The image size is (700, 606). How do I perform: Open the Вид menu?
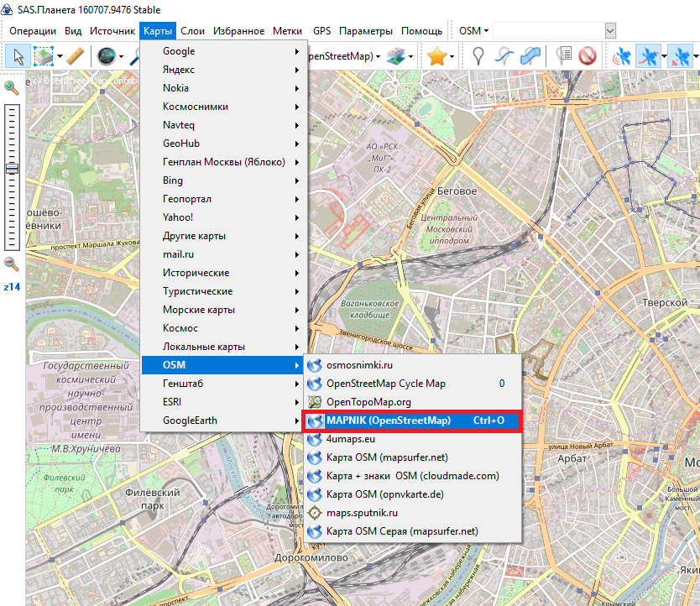point(73,31)
